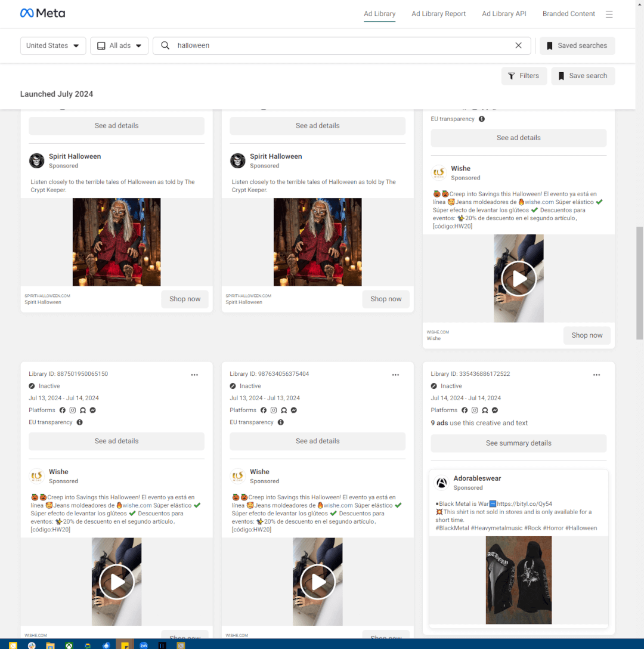Click Facebook platform icon in ad 887501950065150
Image resolution: width=644 pixels, height=649 pixels.
63,410
